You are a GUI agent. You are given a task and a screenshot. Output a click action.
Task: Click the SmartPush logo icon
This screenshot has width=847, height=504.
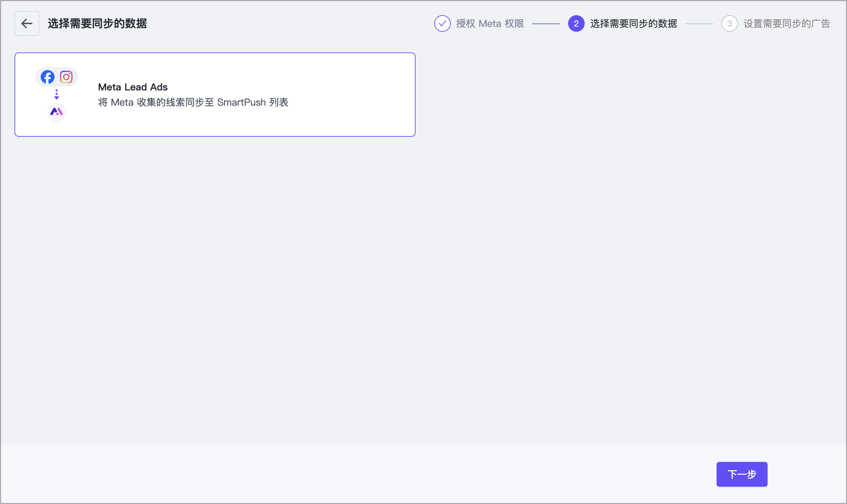coord(57,112)
